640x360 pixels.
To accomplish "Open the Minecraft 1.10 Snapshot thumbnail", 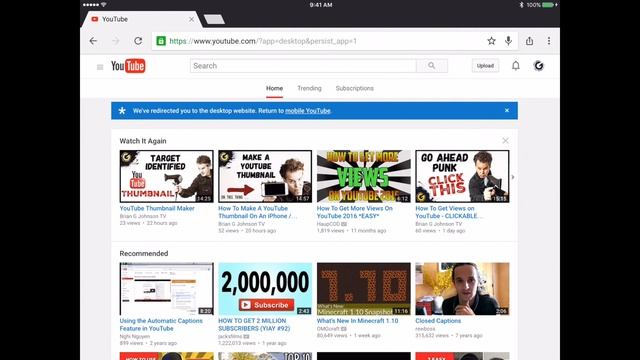I will pyautogui.click(x=364, y=289).
